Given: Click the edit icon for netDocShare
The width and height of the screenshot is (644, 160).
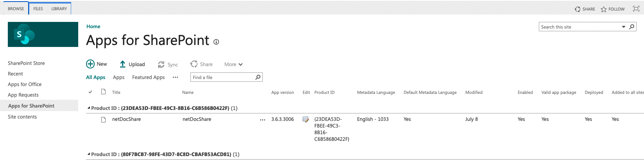Looking at the screenshot, I should pos(306,119).
